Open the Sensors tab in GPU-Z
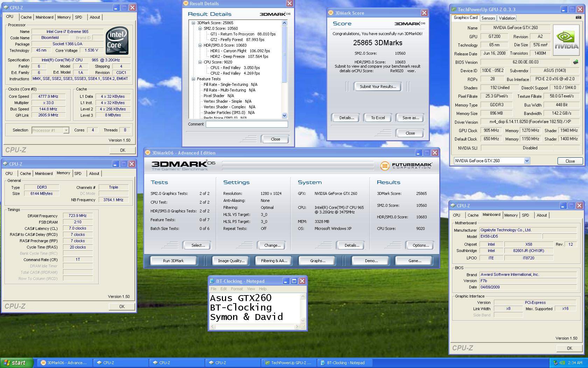Image resolution: width=588 pixels, height=368 pixels. pos(488,18)
